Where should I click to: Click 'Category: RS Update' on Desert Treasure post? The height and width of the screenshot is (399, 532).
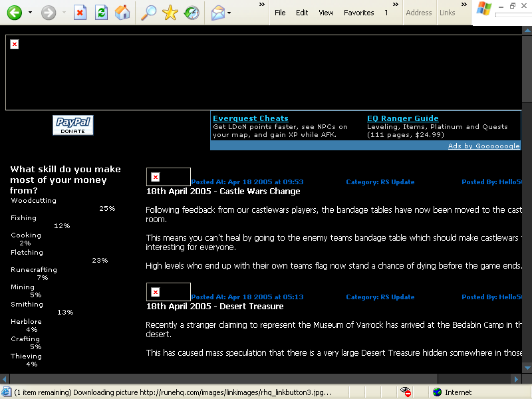pyautogui.click(x=380, y=297)
